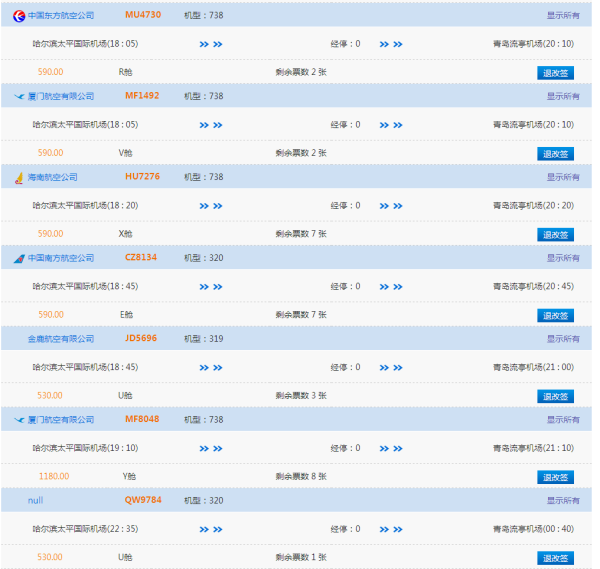Click arrival arrows after 经停 in QW9784 row

coord(391,529)
